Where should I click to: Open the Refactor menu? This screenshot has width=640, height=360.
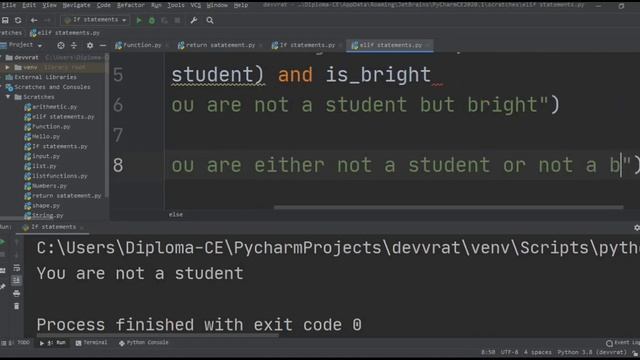pos(131,5)
